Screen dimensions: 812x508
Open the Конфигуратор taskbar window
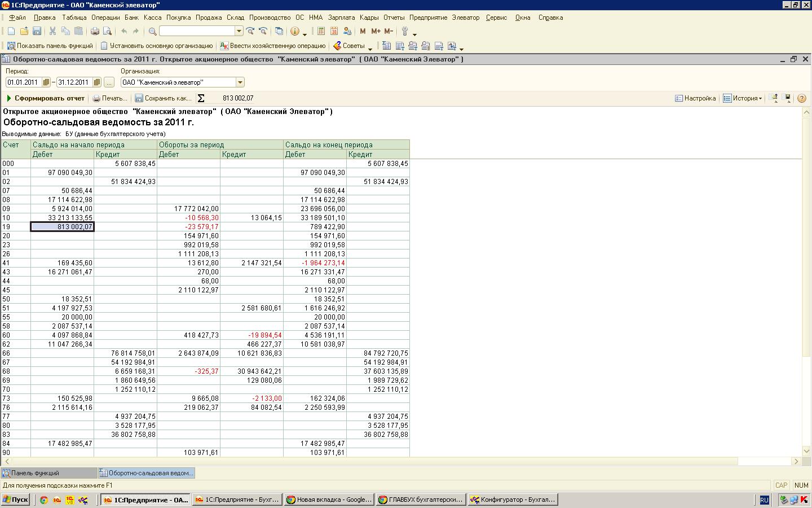coord(513,500)
